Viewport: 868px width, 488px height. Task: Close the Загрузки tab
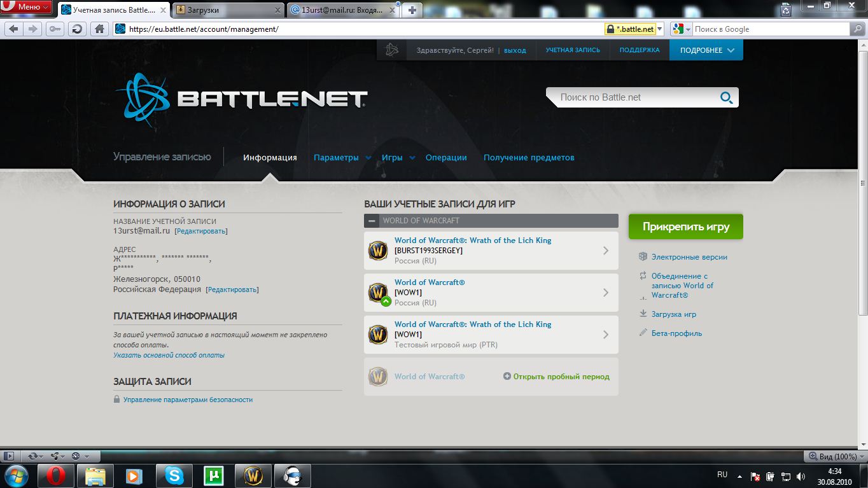coord(277,10)
